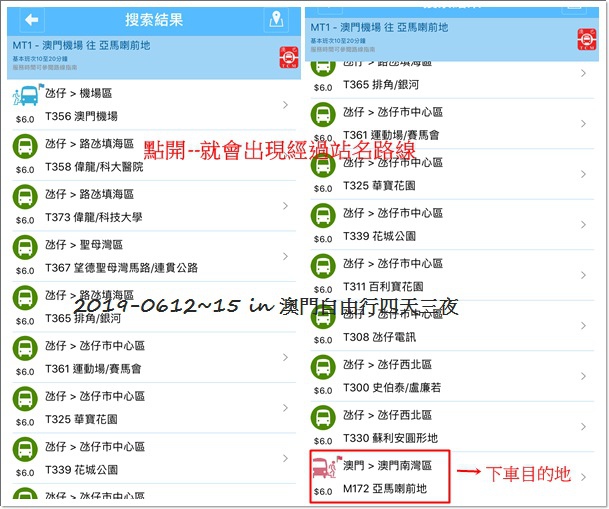Select stop name T361 運動場/賽馬會 in left screen
The image size is (609, 509).
pos(93,368)
